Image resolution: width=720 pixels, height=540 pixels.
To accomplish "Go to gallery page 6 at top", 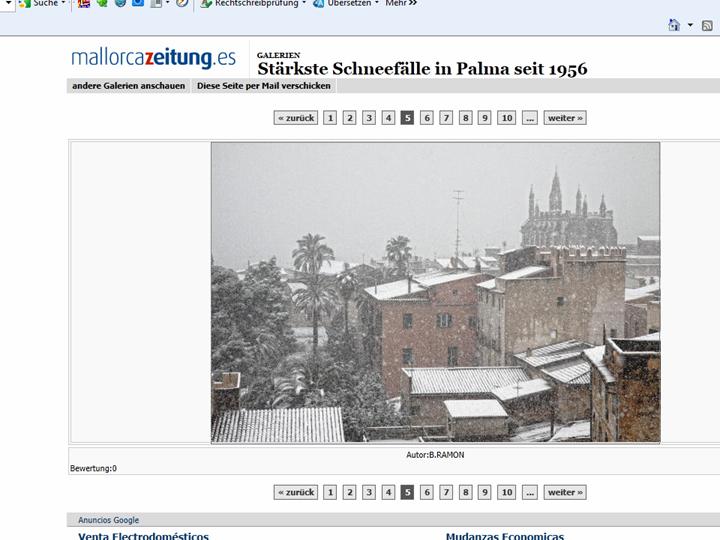I will pos(427,118).
